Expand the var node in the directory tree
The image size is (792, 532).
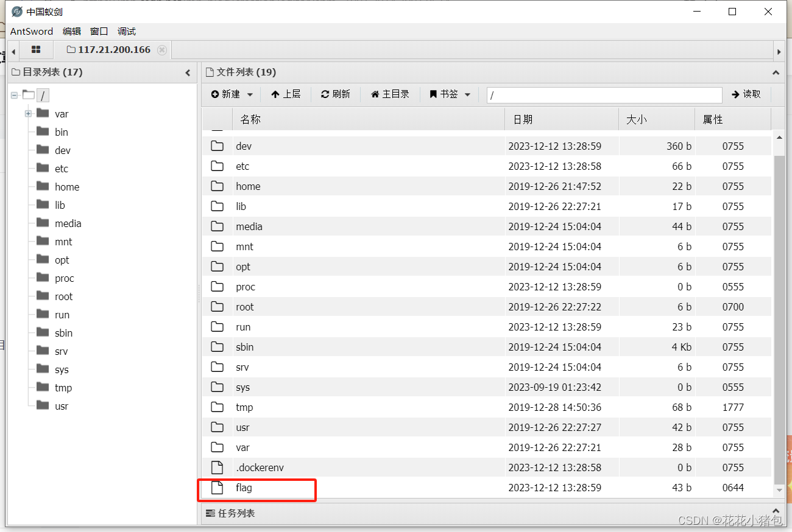(x=29, y=113)
